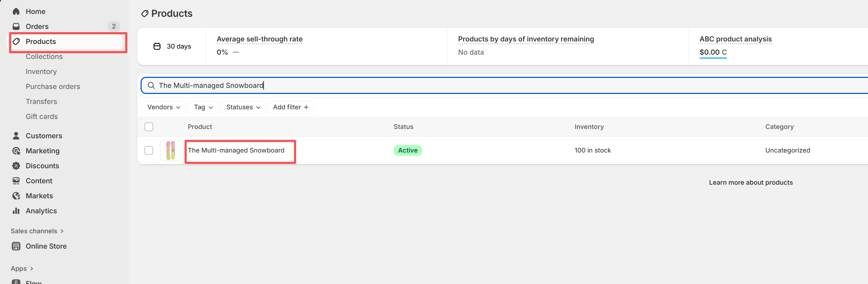Click the Analytics bar chart icon
This screenshot has width=868, height=284.
(x=16, y=211)
